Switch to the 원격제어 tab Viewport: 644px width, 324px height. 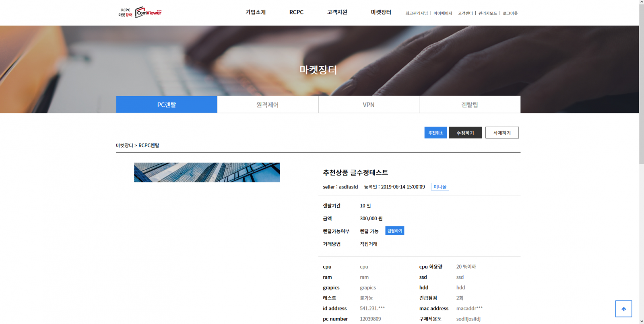pyautogui.click(x=268, y=105)
